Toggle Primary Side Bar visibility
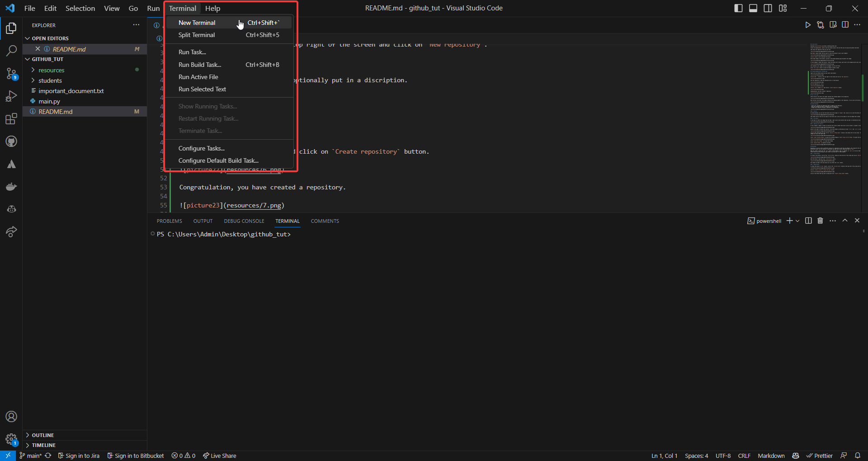 (x=738, y=8)
